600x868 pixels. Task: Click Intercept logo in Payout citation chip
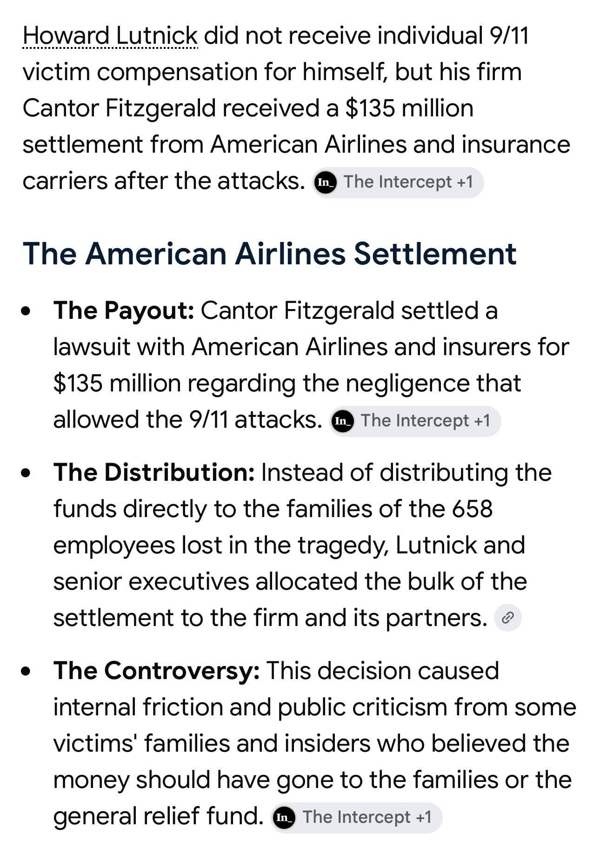[343, 421]
